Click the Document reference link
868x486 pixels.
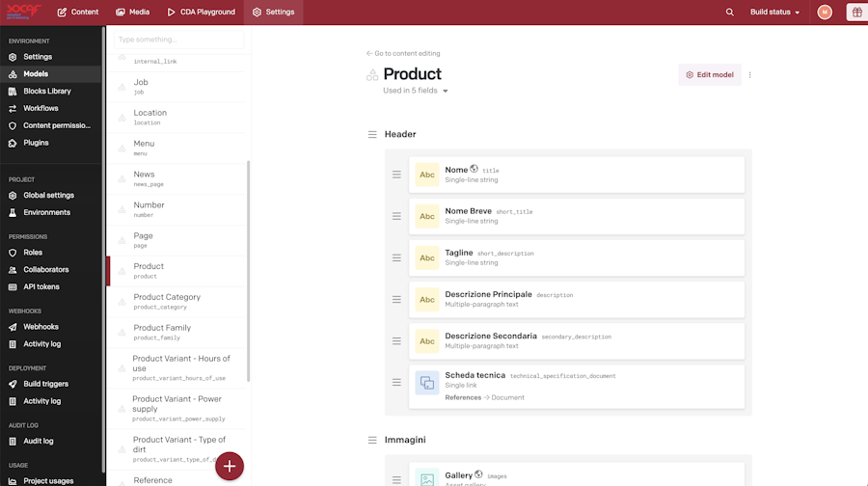(507, 397)
